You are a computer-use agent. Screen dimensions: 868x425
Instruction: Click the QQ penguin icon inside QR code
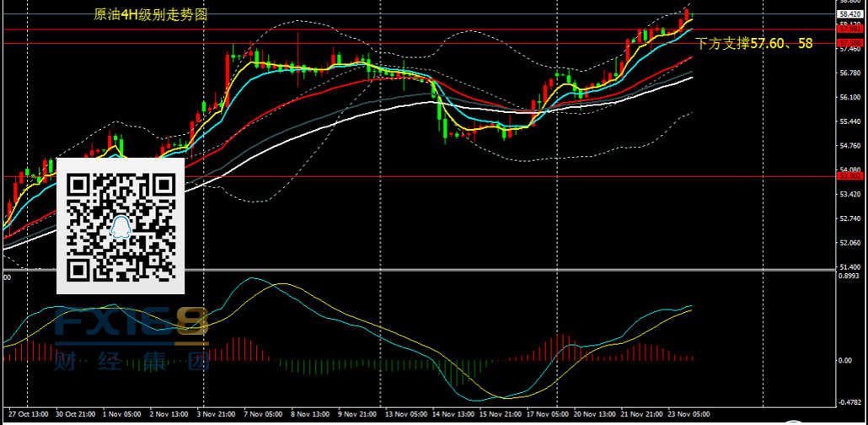(x=121, y=224)
